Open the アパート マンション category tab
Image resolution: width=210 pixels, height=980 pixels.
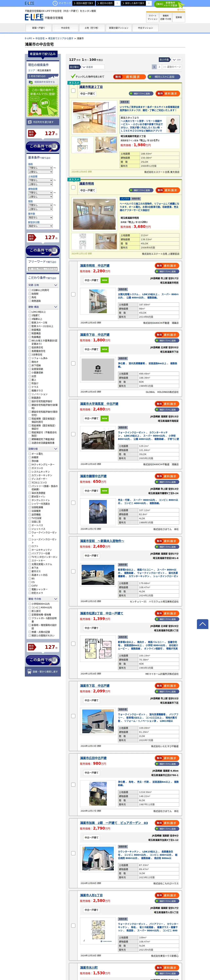coord(152,17)
